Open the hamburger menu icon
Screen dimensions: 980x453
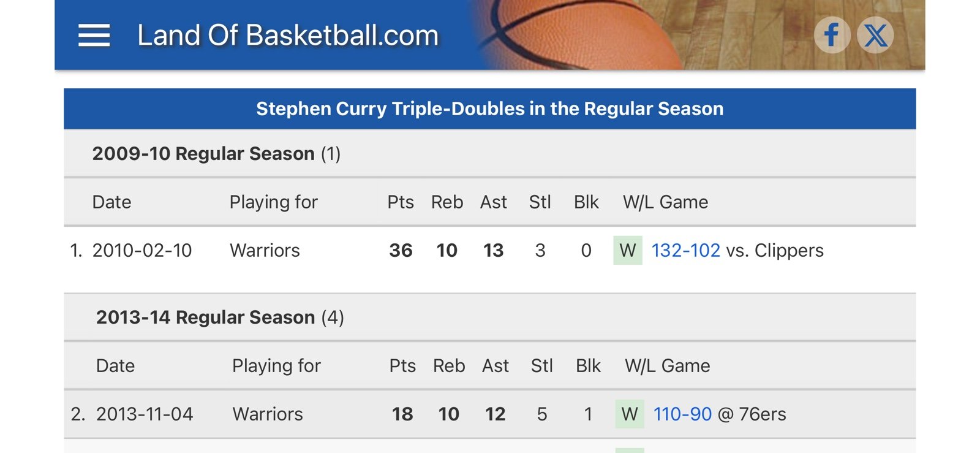94,36
